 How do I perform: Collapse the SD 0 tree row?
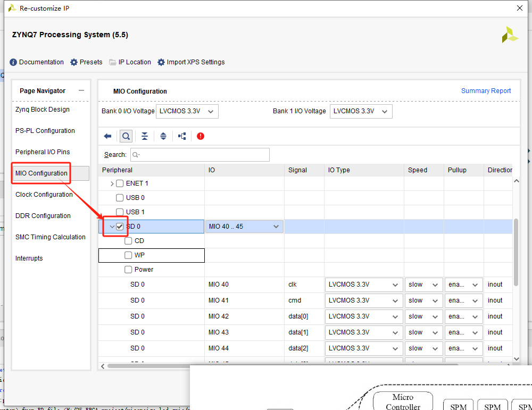coord(112,227)
